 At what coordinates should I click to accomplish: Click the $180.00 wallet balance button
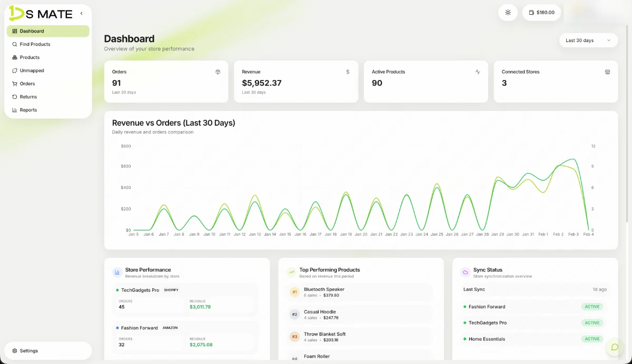coord(541,13)
